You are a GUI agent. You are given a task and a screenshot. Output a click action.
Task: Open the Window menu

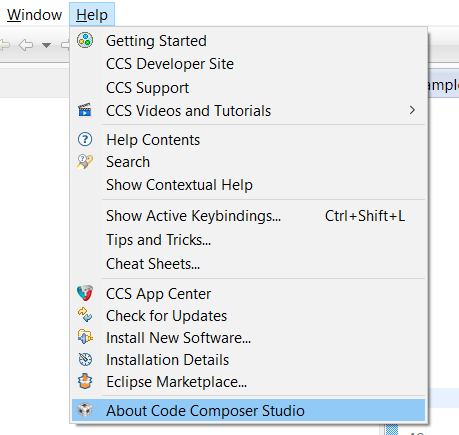point(34,15)
